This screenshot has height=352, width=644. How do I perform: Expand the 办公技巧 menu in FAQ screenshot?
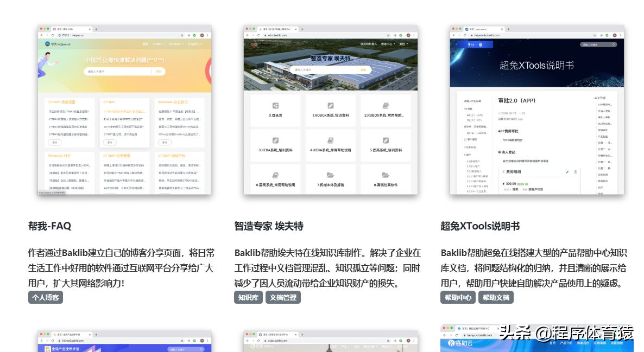(195, 44)
